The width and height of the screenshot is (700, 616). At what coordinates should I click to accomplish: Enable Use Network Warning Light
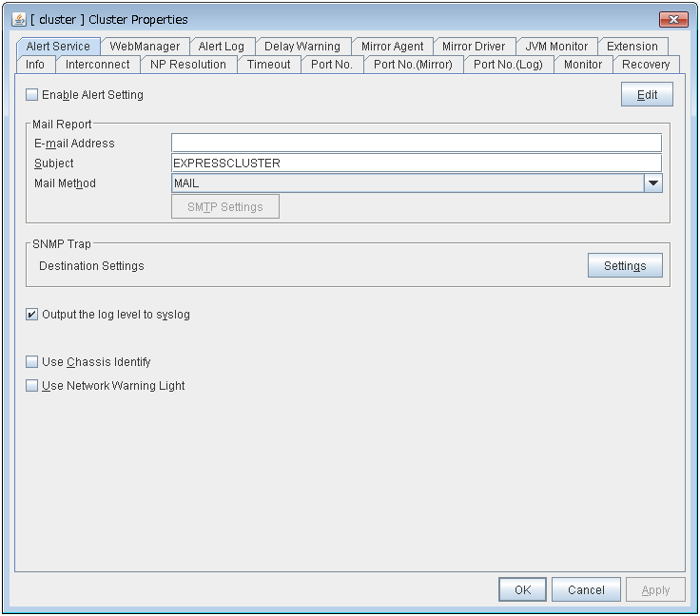pyautogui.click(x=32, y=386)
